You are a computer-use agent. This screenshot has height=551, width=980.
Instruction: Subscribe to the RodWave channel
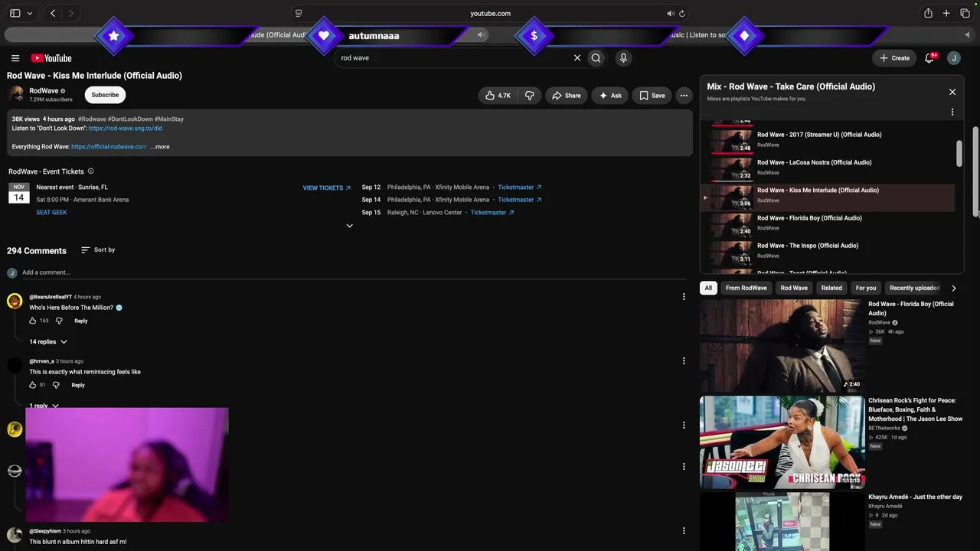click(105, 95)
